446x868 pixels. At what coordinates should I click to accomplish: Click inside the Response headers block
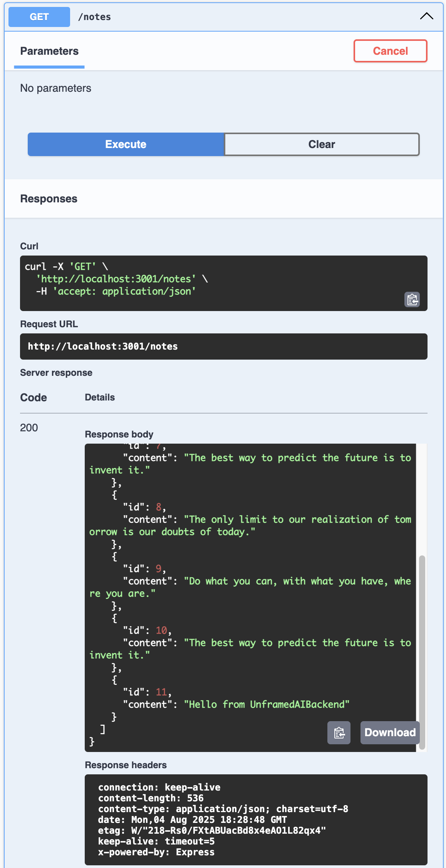[x=256, y=819]
